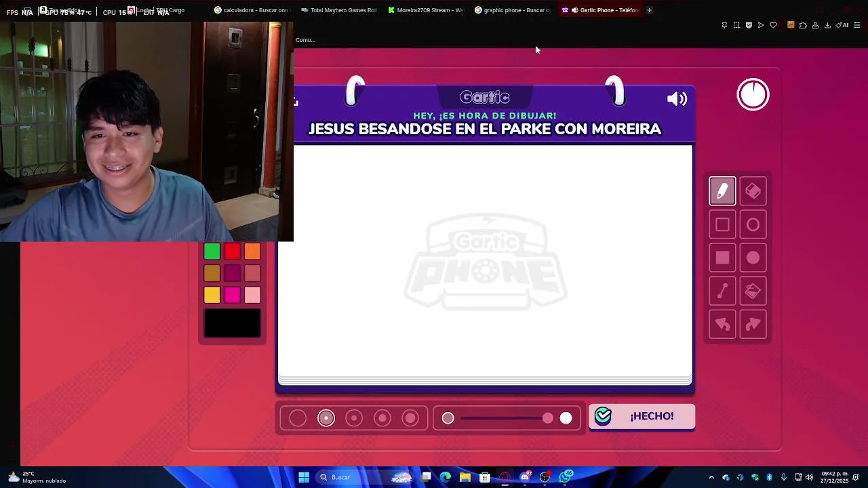Pick the red color swatch
The height and width of the screenshot is (488, 868).
click(232, 252)
